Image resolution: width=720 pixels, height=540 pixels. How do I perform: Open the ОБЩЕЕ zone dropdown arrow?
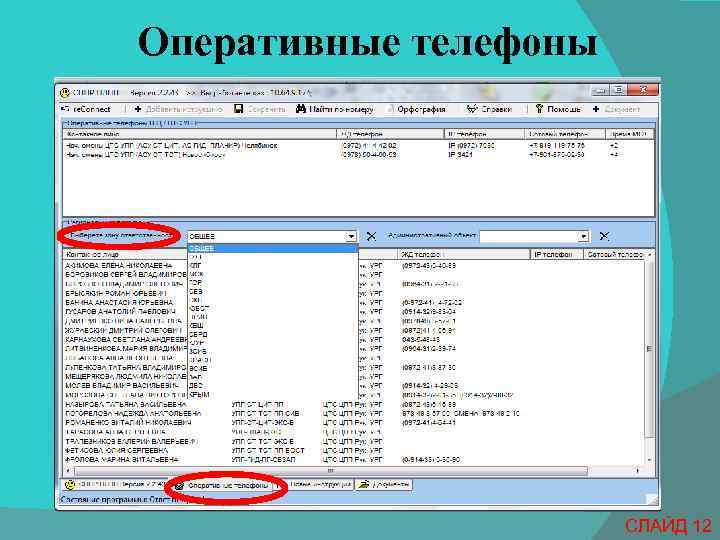[x=351, y=236]
